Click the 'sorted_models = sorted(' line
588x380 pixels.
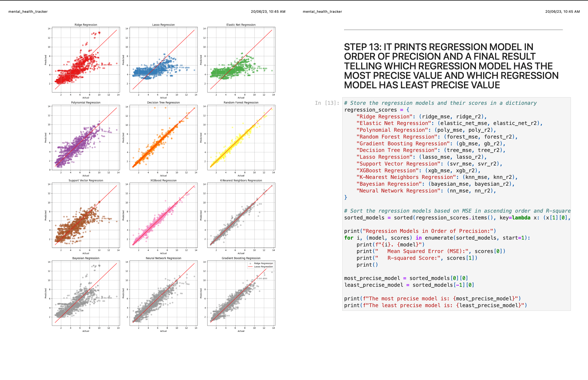pyautogui.click(x=457, y=218)
